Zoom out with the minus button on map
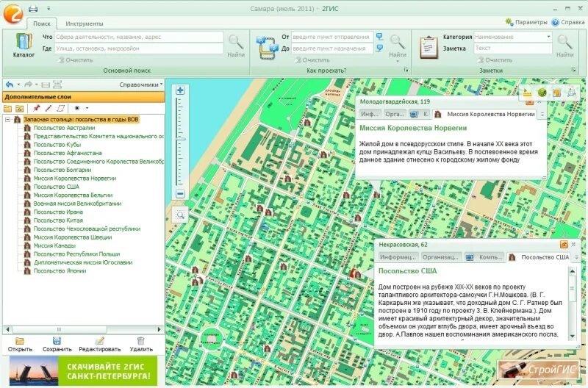This screenshot has width=588, height=388. [x=180, y=194]
